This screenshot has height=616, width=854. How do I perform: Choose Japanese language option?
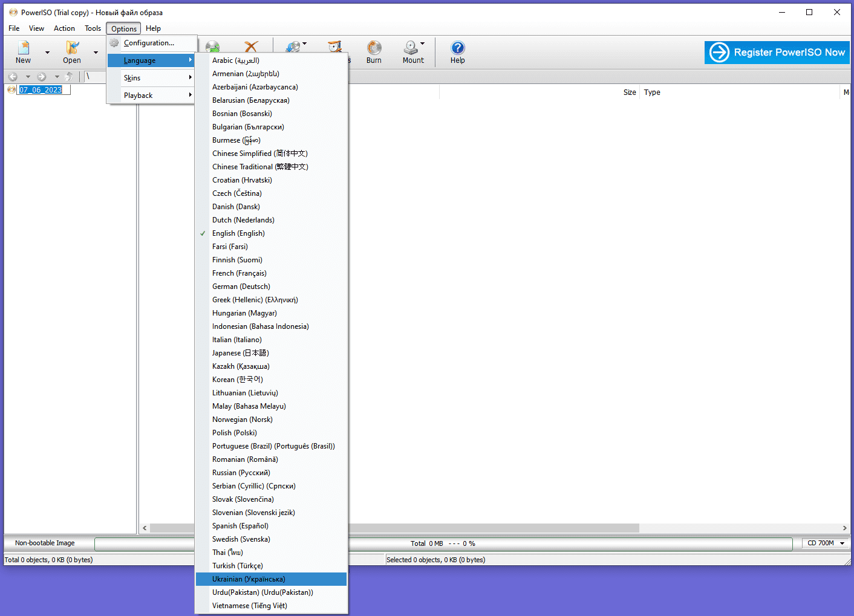pyautogui.click(x=272, y=353)
